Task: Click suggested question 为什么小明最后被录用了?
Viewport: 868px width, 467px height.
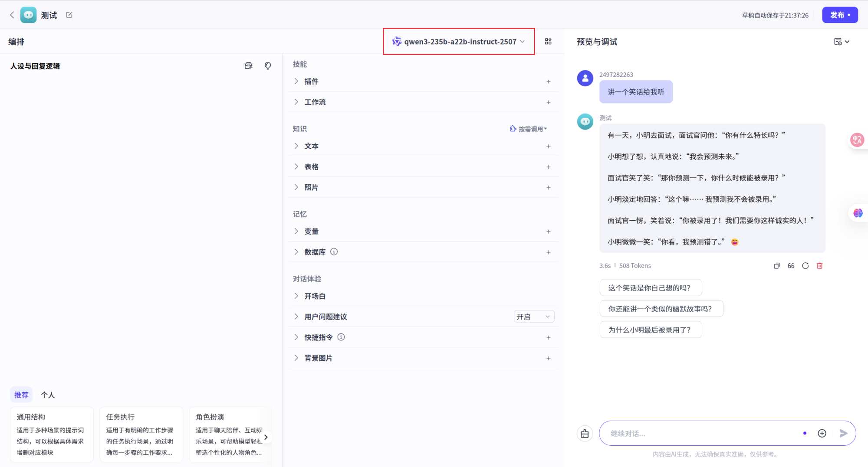Action: [x=651, y=330]
